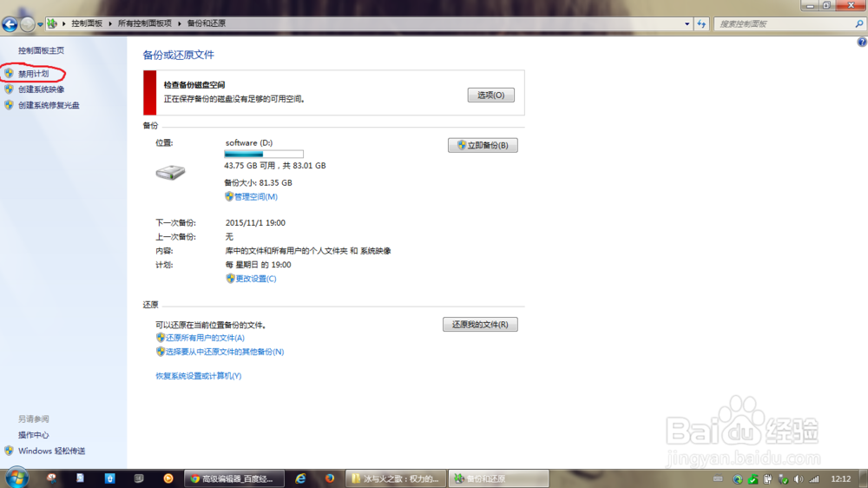The image size is (868, 488).
Task: Click the 备份大小: 81.35 GB text
Action: click(x=258, y=183)
